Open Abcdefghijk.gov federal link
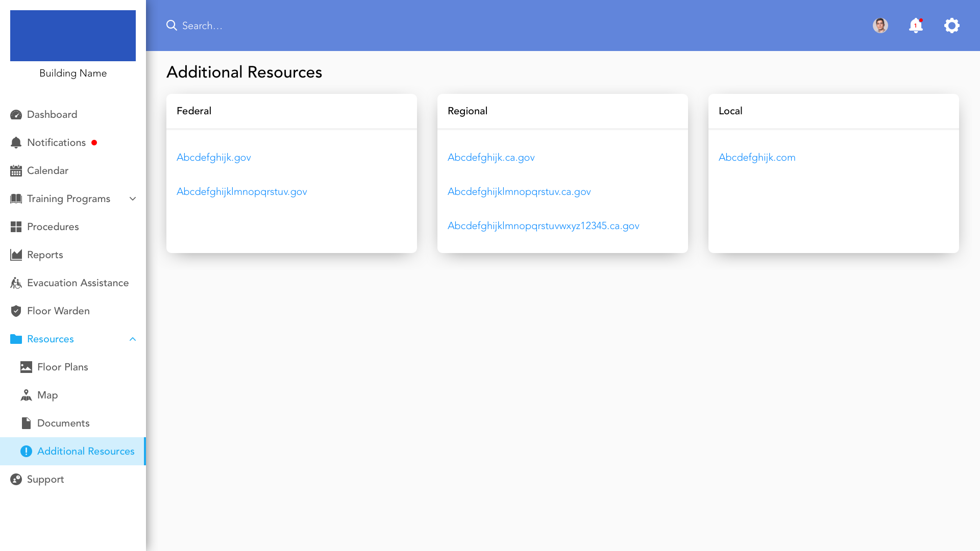The image size is (980, 551). tap(214, 158)
